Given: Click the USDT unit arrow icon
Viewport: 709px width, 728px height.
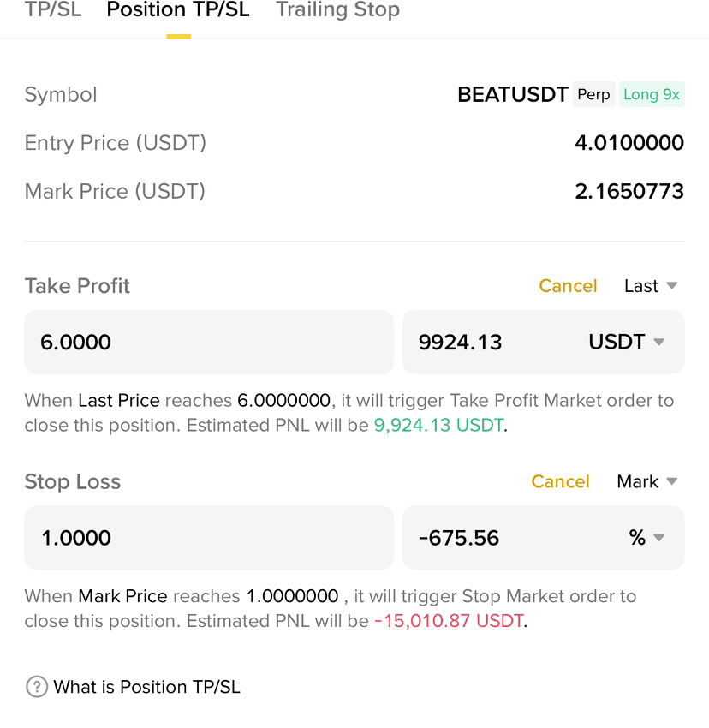Looking at the screenshot, I should point(658,343).
